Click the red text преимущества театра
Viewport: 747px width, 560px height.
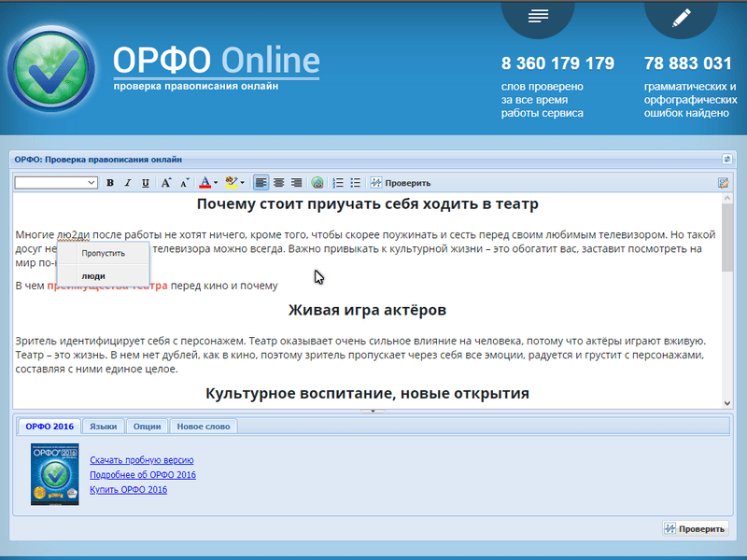click(107, 286)
